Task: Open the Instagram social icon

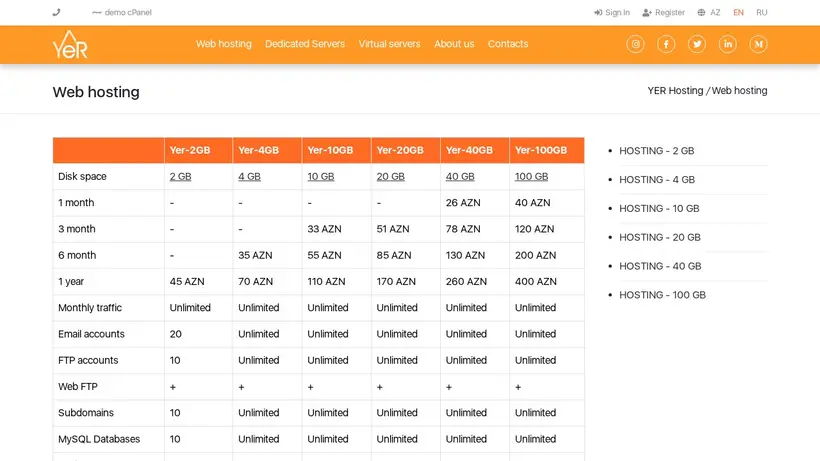Action: click(635, 44)
